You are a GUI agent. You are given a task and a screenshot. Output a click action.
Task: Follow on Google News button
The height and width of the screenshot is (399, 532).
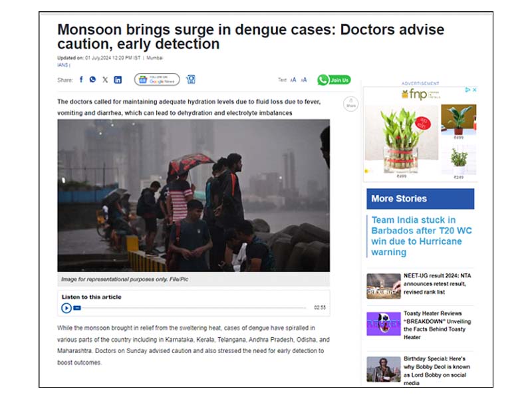(x=157, y=80)
